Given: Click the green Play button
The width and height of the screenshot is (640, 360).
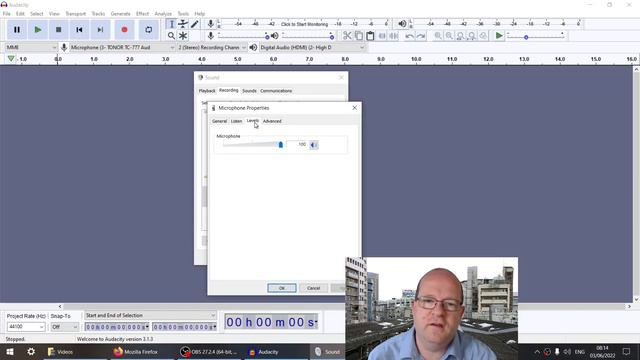Looking at the screenshot, I should tap(38, 30).
